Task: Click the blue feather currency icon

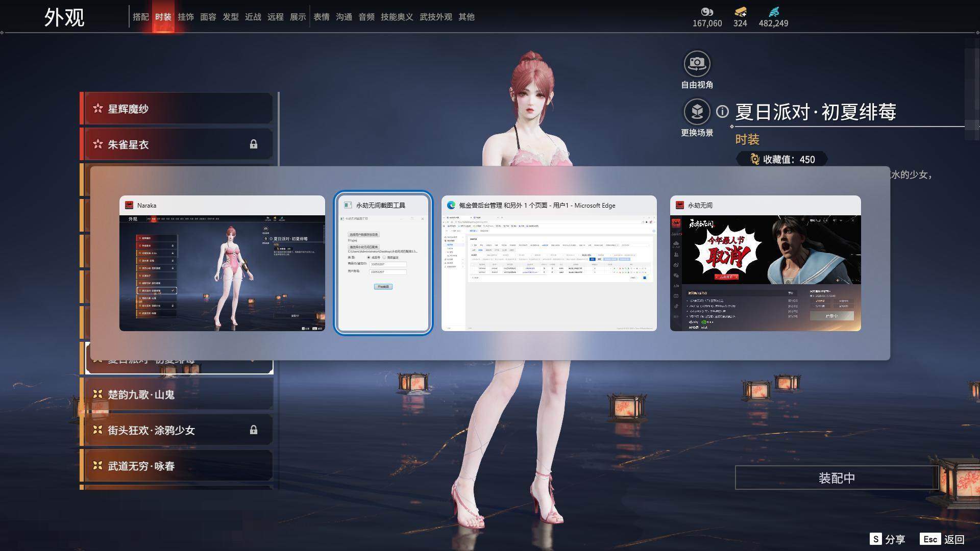Action: point(774,12)
